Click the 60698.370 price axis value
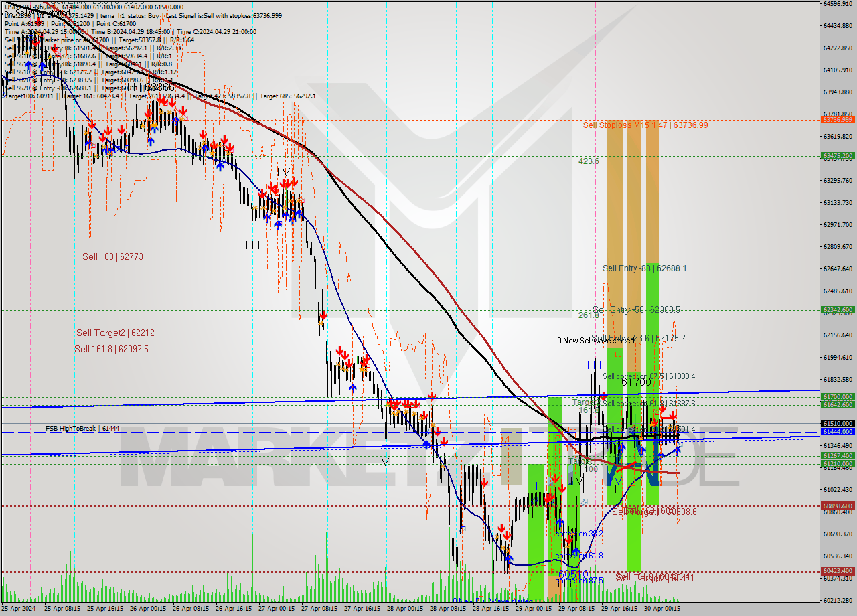Image resolution: width=857 pixels, height=616 pixels. click(838, 534)
